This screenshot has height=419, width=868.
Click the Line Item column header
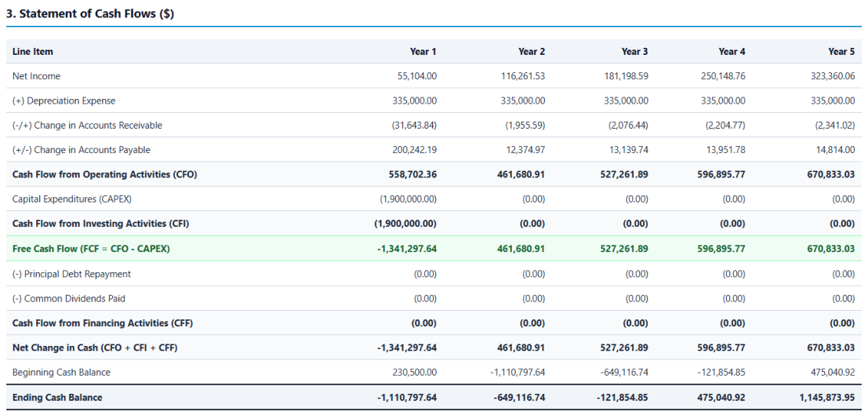tap(33, 52)
